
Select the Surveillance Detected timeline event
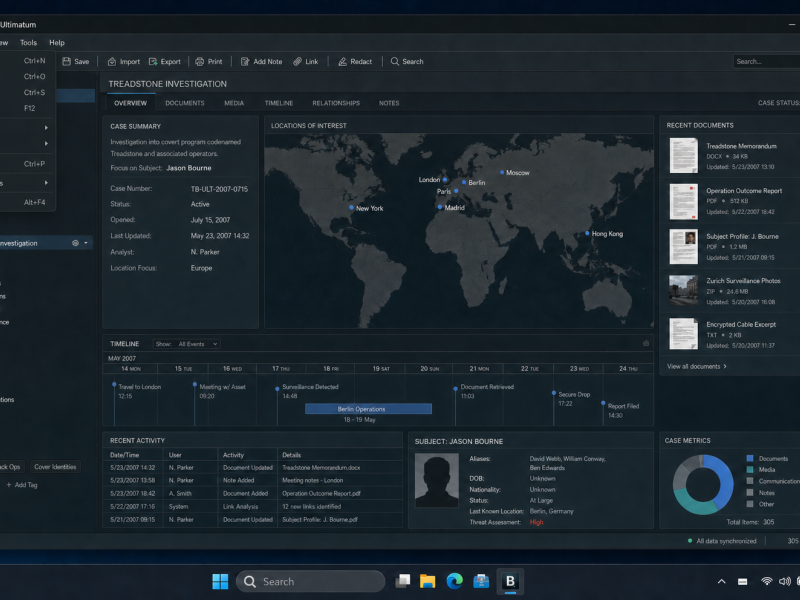(x=310, y=387)
